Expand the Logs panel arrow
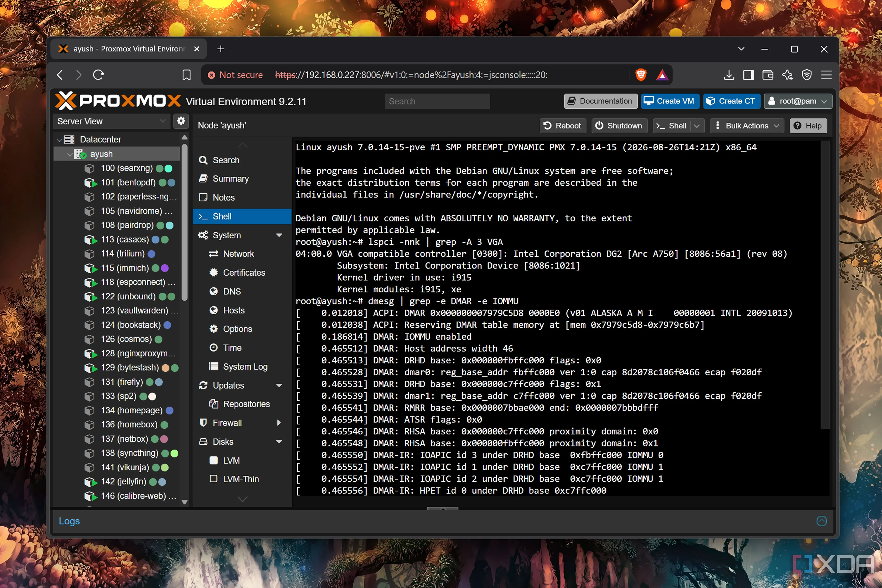 point(821,521)
